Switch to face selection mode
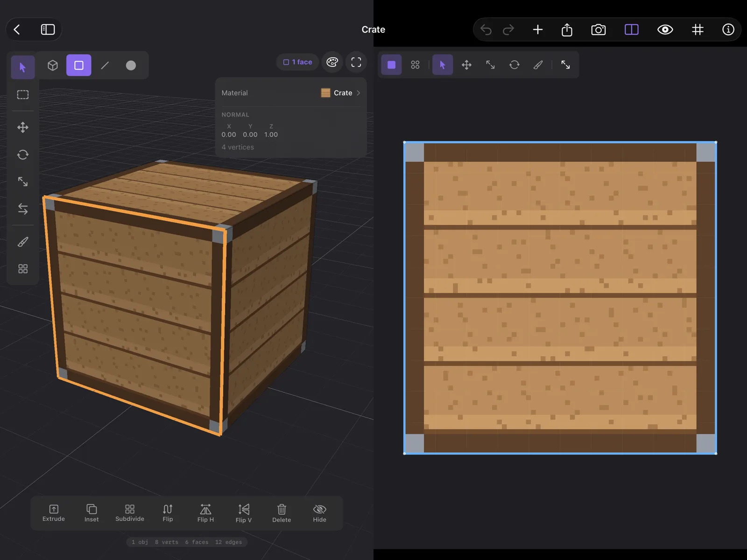Screen dimensions: 747x560 click(79, 65)
